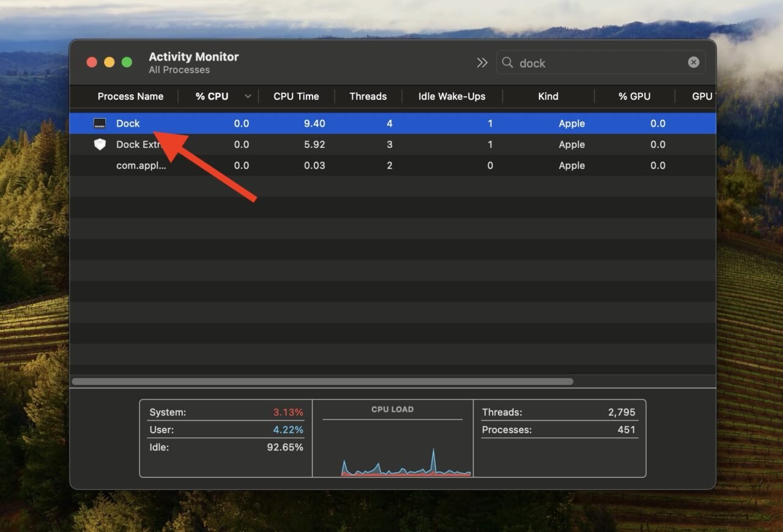Sort by CPU Time column
Screen dimensions: 783x532
pos(296,96)
